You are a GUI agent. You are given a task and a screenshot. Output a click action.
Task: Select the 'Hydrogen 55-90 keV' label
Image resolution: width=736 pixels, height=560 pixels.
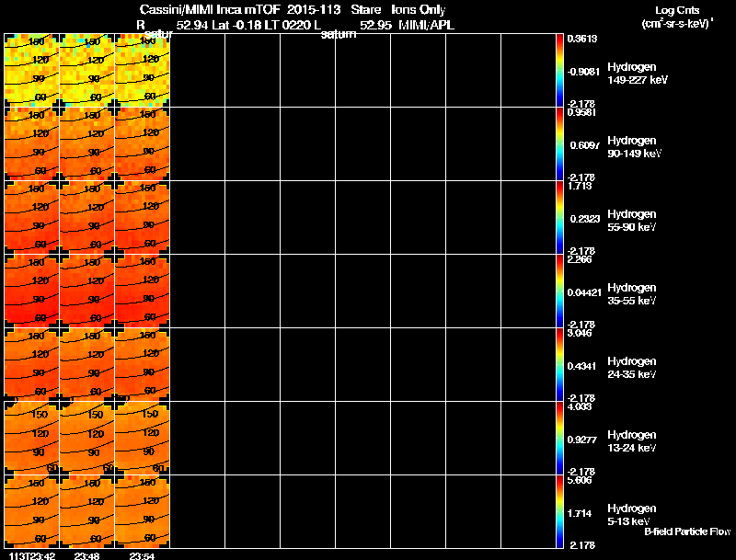[632, 221]
